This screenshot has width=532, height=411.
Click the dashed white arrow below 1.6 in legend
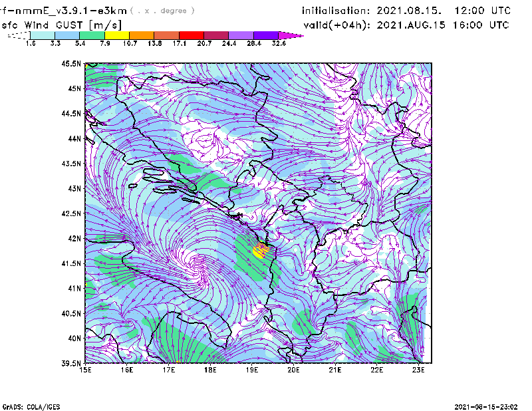tap(19, 35)
